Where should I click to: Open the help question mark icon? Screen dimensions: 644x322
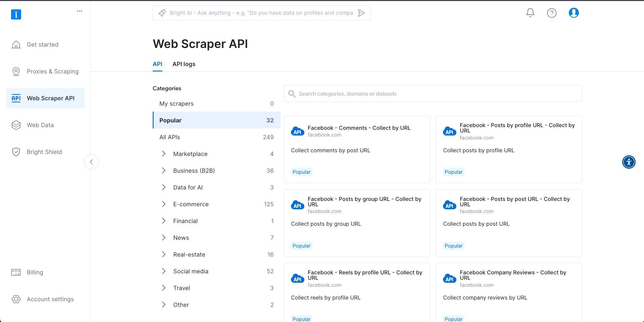coord(552,13)
